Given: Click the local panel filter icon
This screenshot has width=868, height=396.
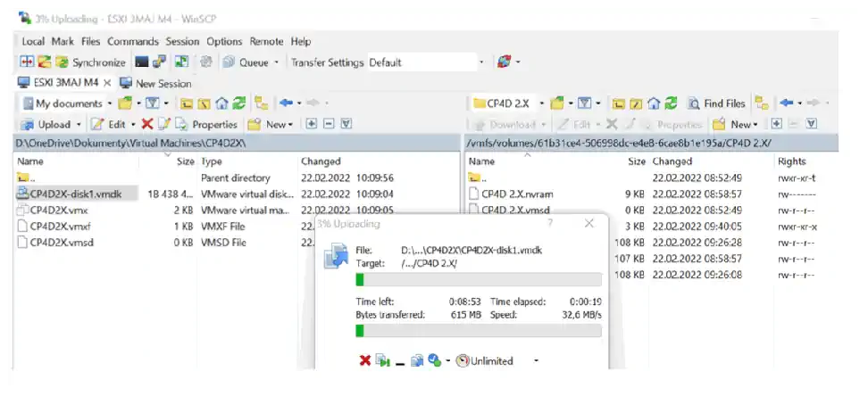Looking at the screenshot, I should click(x=153, y=103).
